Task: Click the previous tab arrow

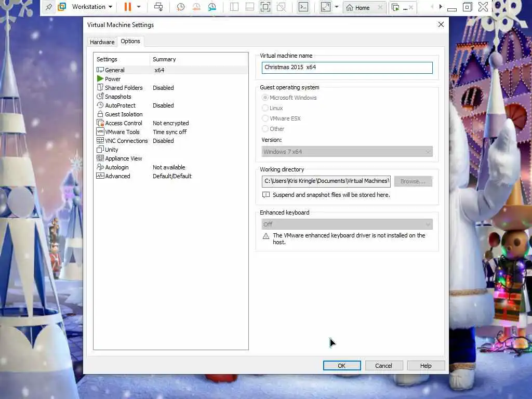Action: (432, 7)
